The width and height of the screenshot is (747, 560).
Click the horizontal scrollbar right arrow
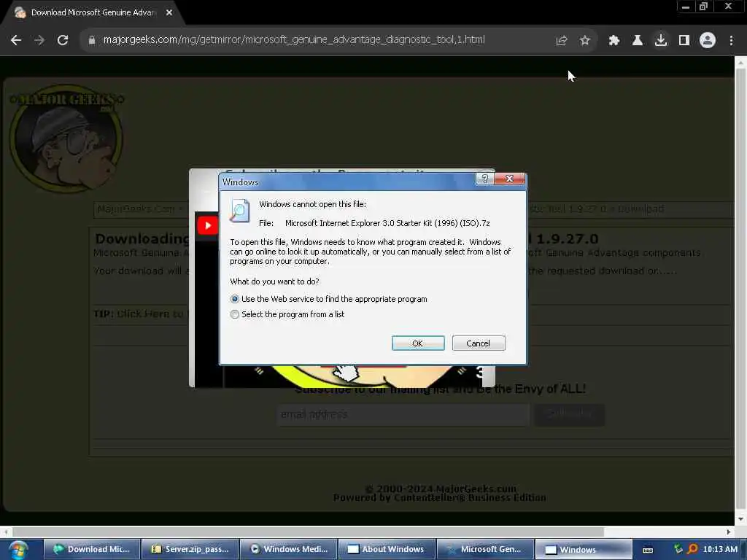729,532
